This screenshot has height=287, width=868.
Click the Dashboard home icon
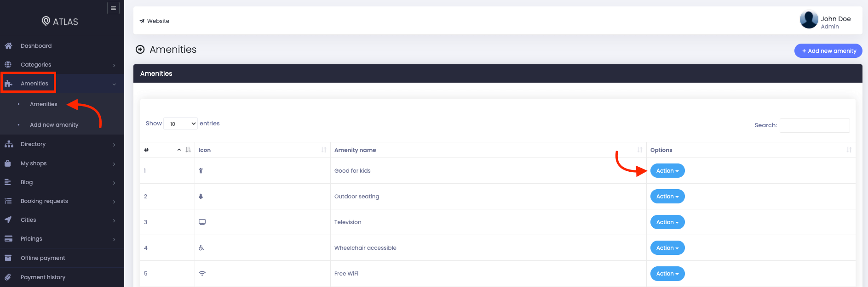8,45
